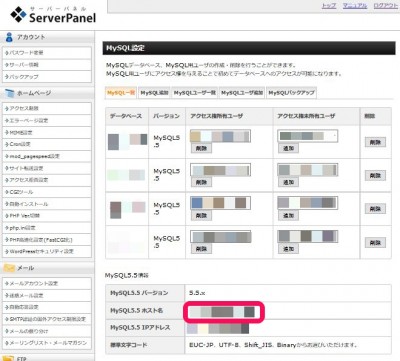Click the MySQL5.5 ホスト名 value

tap(223, 312)
